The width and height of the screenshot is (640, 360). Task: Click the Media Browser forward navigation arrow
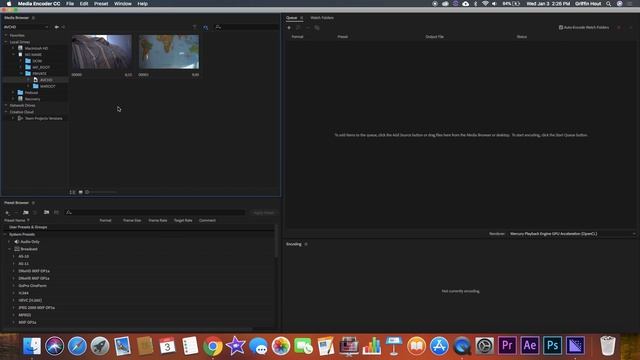[63, 27]
